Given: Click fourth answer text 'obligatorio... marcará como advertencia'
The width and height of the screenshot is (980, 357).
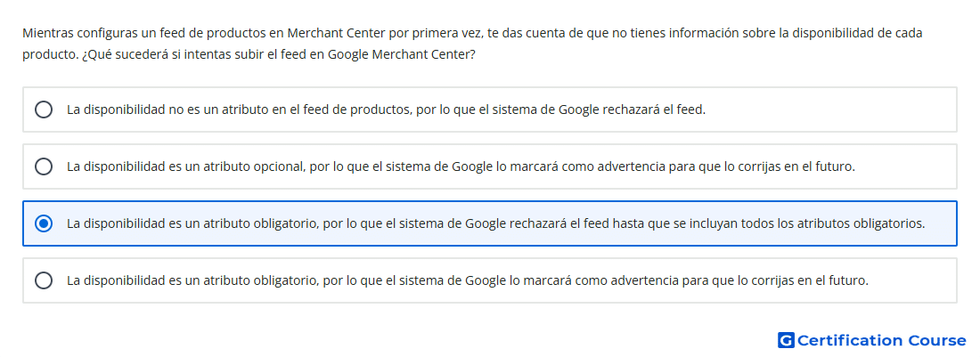Looking at the screenshot, I should pos(468,280).
